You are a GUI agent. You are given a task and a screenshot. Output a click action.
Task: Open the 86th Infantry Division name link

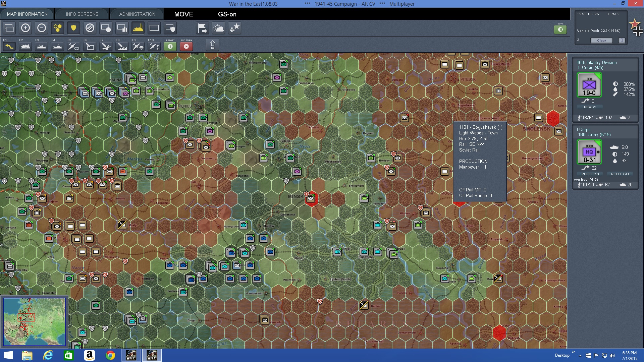[x=596, y=62]
